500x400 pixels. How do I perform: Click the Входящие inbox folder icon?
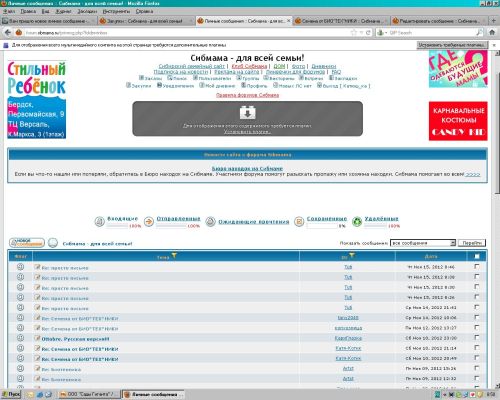point(99,221)
